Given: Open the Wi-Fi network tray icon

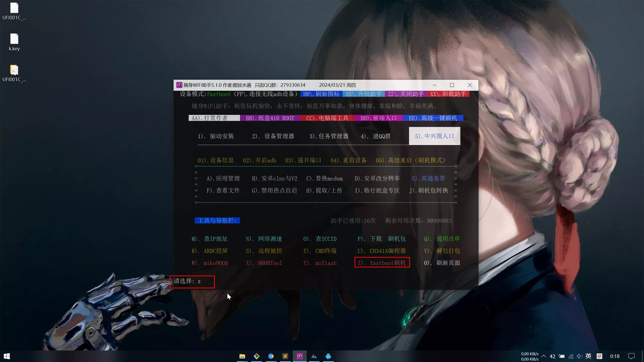Looking at the screenshot, I should (571, 356).
